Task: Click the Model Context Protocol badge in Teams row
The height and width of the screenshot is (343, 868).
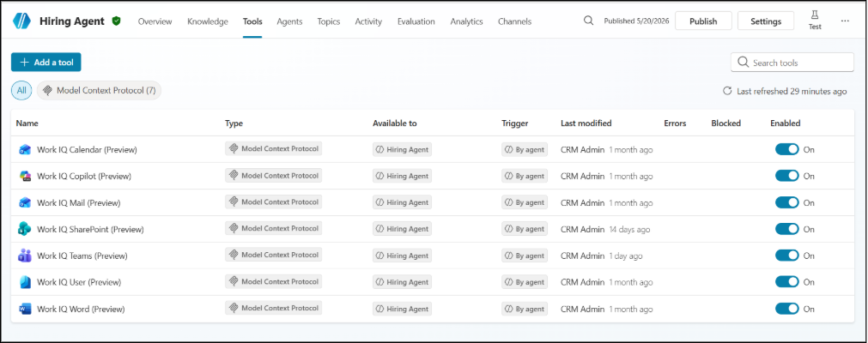Action: [274, 255]
